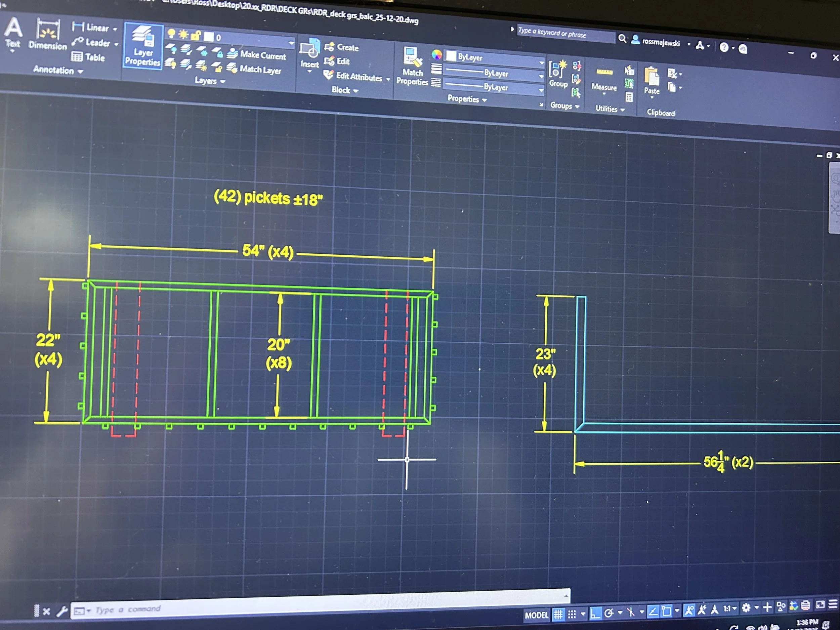Toggle Clean Screen mode

[x=820, y=604]
